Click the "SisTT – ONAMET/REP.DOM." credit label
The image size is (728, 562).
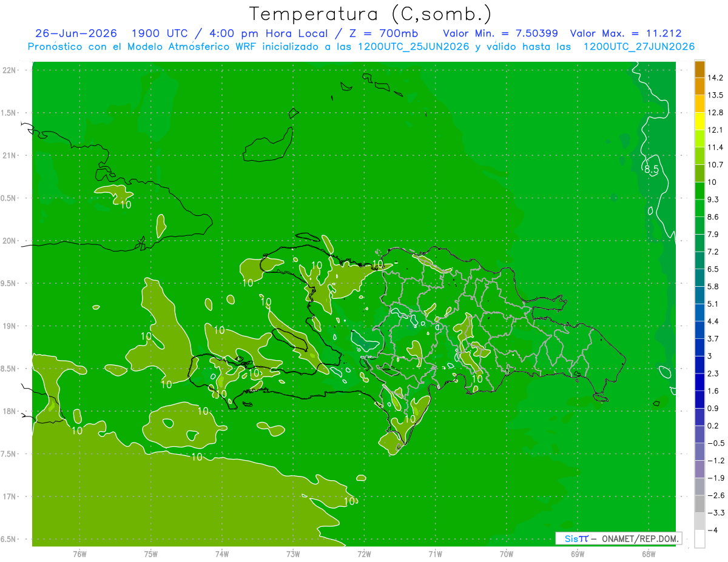[x=619, y=538]
